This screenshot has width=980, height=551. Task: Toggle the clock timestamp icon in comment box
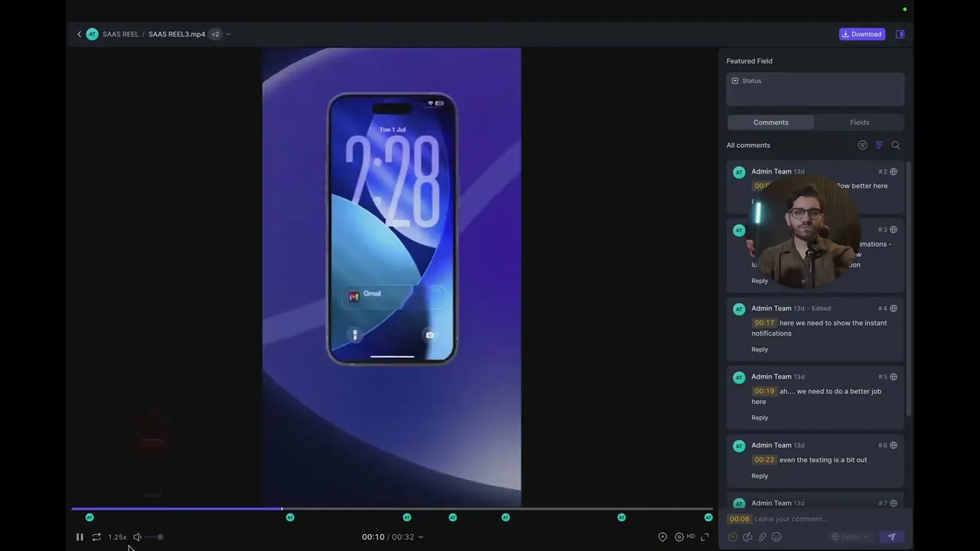(733, 537)
